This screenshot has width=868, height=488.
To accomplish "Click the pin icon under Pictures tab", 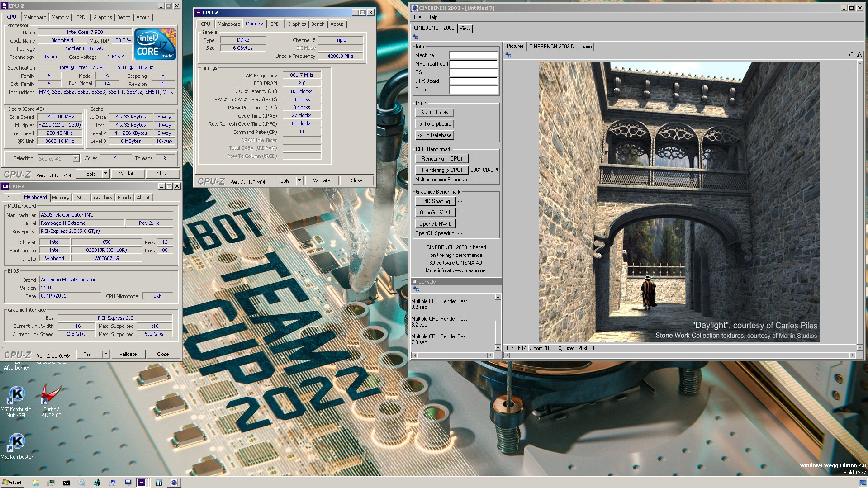I will 508,55.
